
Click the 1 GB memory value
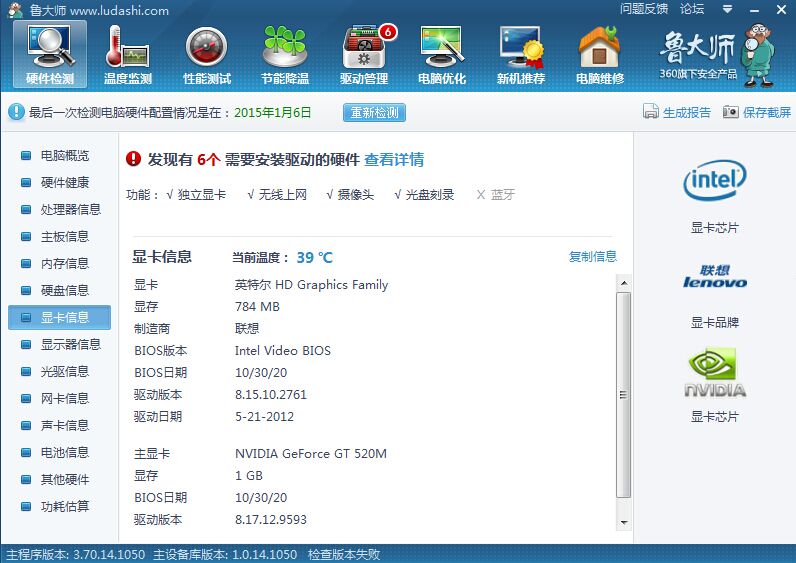pyautogui.click(x=249, y=476)
